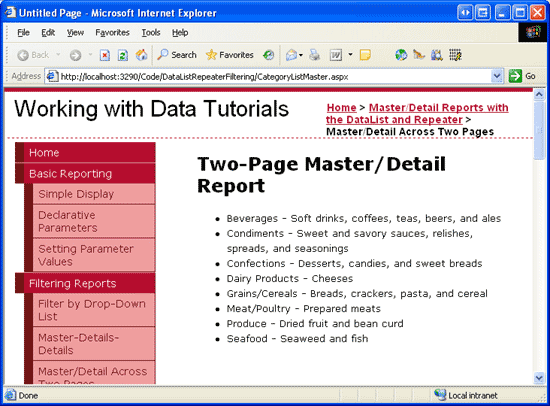Image resolution: width=550 pixels, height=406 pixels.
Task: Click the Stop loading icon
Action: (x=105, y=55)
